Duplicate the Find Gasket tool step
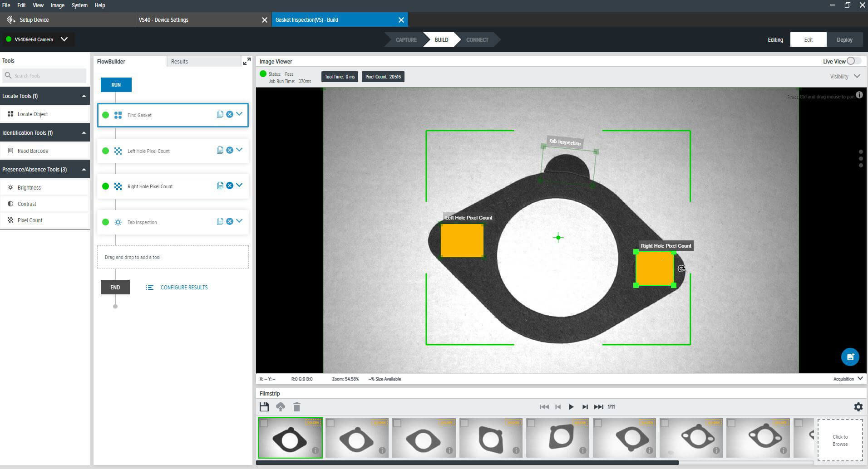 click(220, 114)
